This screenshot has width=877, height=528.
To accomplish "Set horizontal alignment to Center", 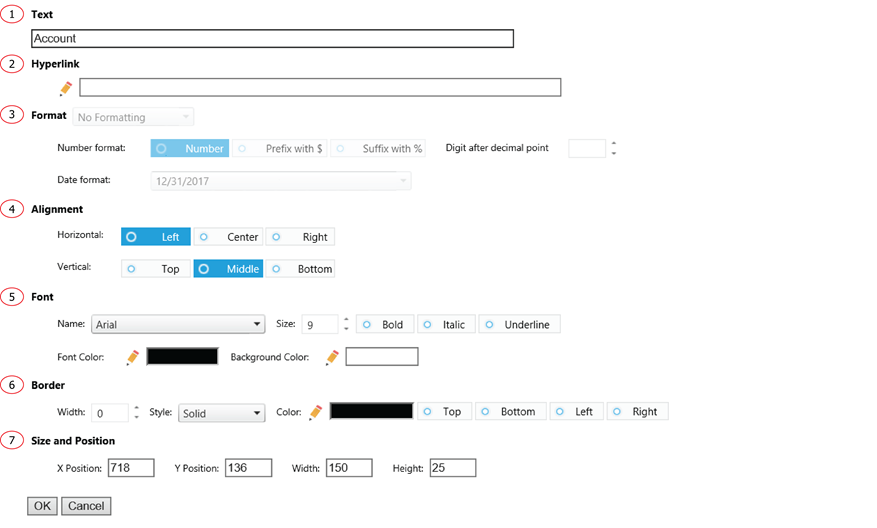I will tap(228, 237).
